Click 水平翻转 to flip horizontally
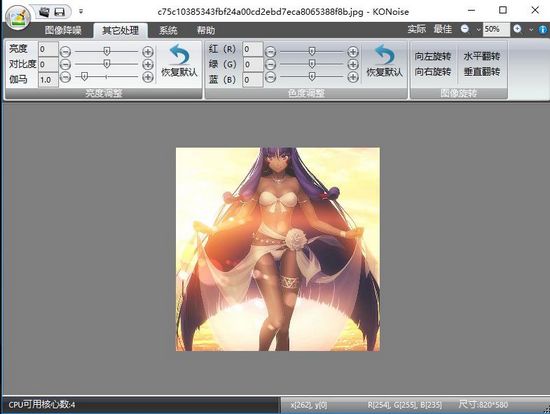 482,56
